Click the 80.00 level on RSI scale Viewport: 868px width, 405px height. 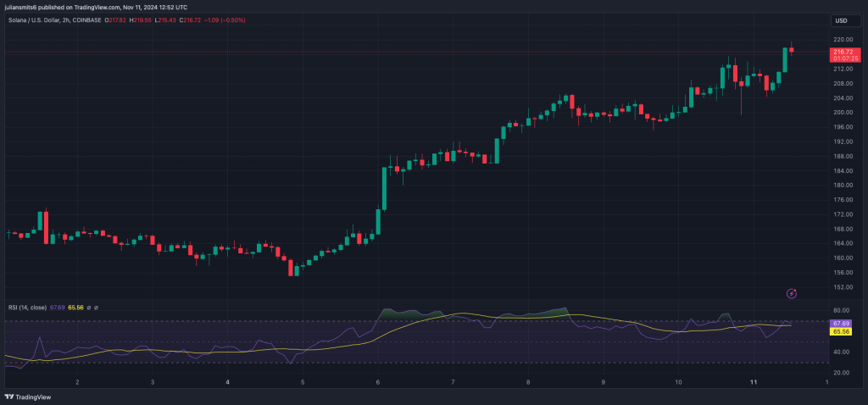click(x=842, y=311)
